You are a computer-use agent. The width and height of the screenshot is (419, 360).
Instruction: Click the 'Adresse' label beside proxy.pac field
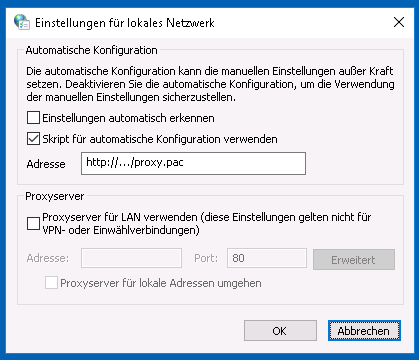pos(46,164)
